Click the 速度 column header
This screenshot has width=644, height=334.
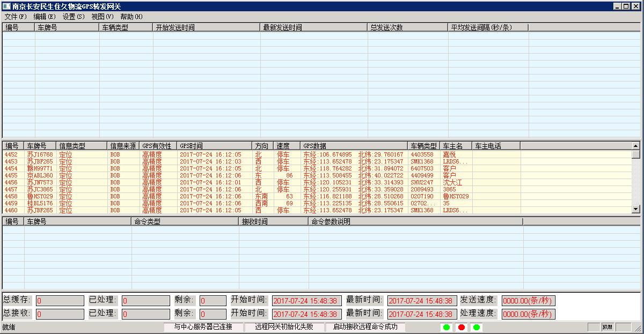click(x=287, y=146)
